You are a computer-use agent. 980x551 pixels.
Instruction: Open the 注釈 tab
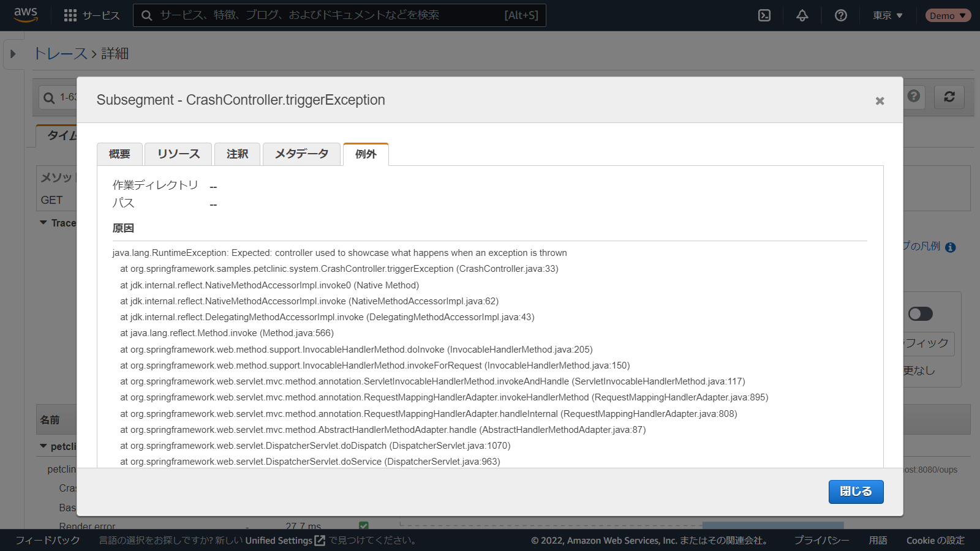pos(237,154)
